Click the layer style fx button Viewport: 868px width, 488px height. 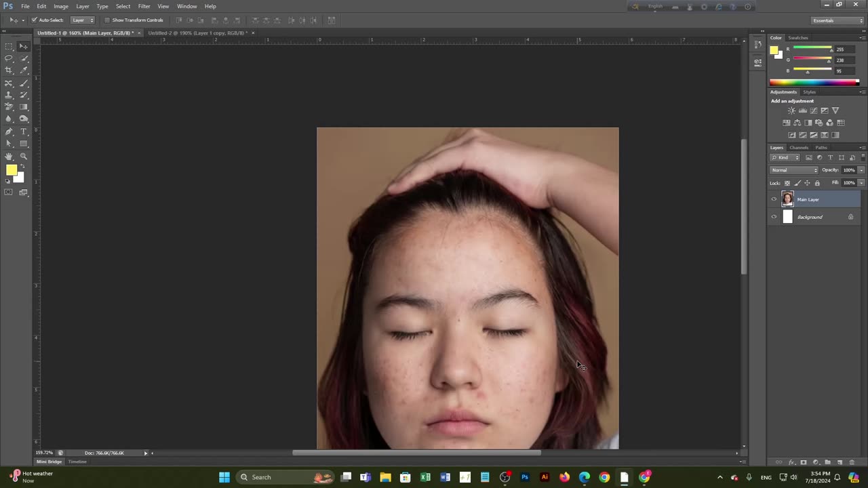(x=791, y=462)
